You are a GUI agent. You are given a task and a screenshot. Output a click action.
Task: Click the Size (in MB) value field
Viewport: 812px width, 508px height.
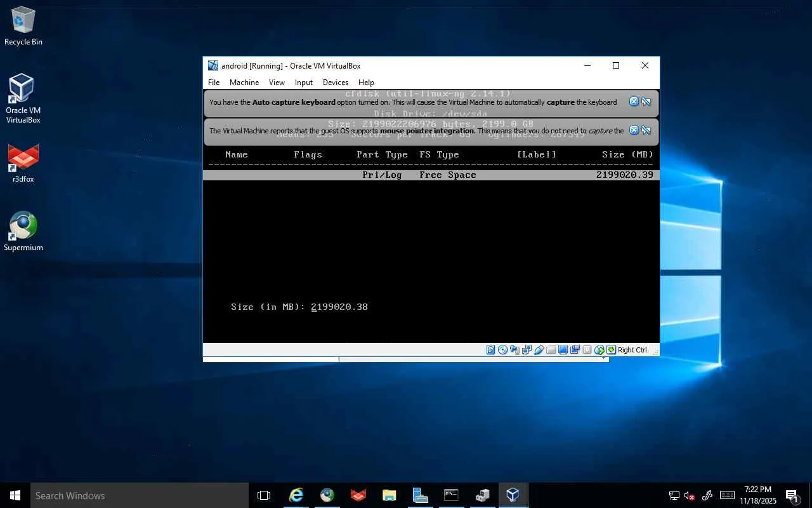click(339, 307)
